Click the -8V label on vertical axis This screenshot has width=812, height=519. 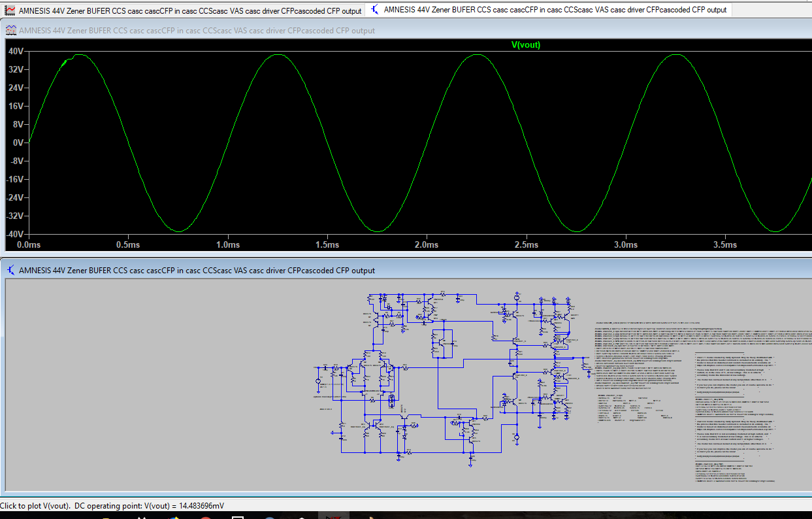[x=16, y=161]
